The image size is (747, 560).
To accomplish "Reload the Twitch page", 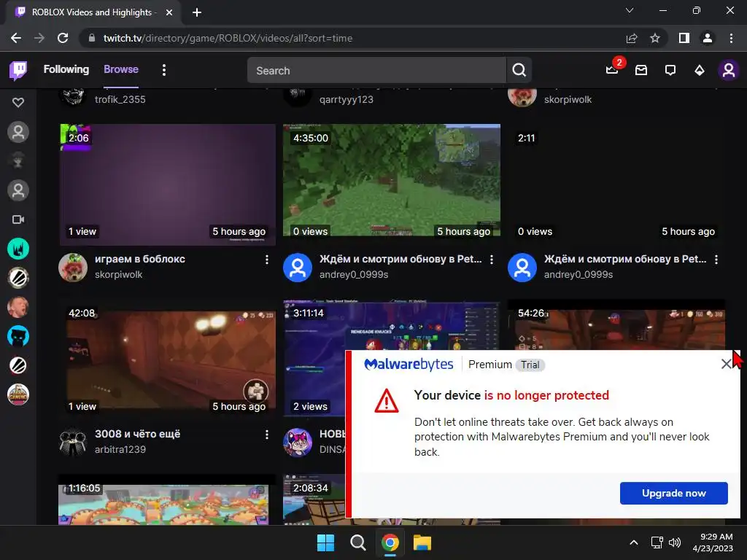I will [63, 38].
